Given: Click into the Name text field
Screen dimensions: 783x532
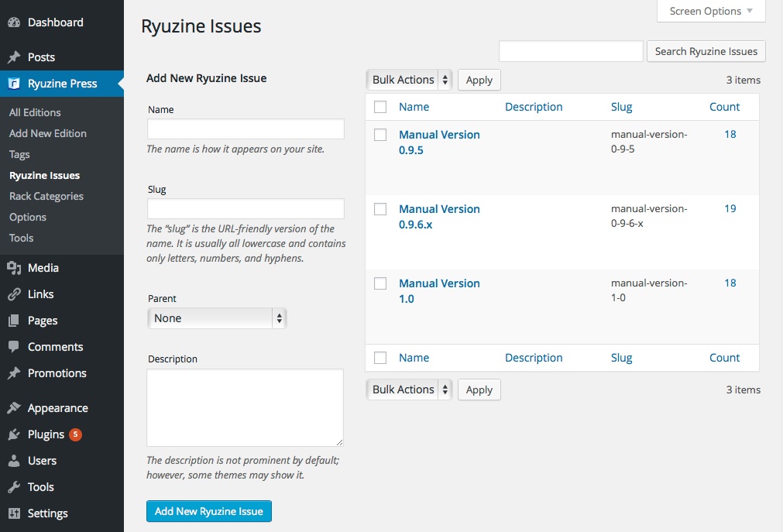Looking at the screenshot, I should (246, 129).
